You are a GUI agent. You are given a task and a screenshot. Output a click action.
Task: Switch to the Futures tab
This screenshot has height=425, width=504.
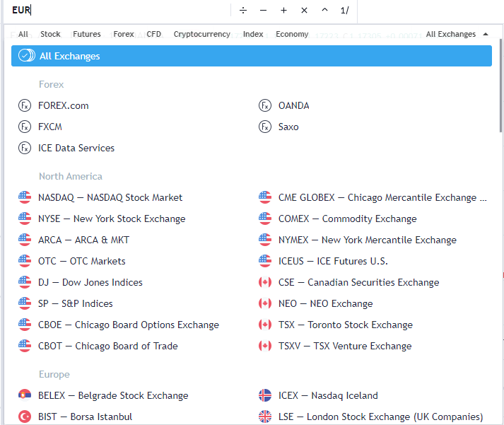[x=87, y=34]
